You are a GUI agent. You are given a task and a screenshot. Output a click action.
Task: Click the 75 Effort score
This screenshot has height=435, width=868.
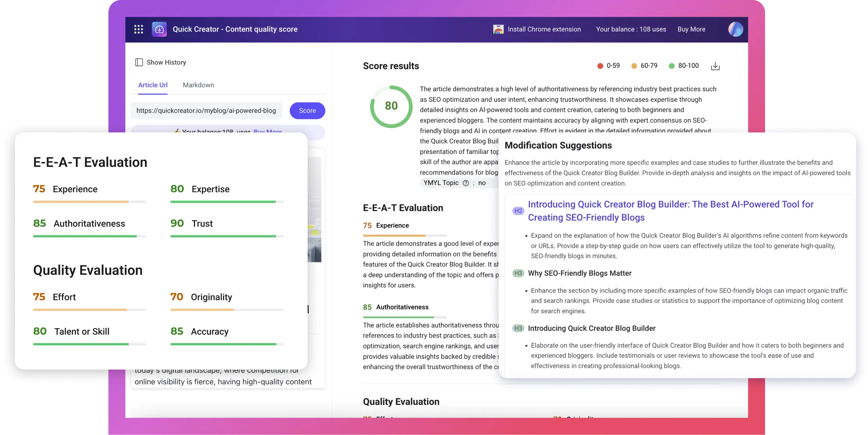(54, 297)
